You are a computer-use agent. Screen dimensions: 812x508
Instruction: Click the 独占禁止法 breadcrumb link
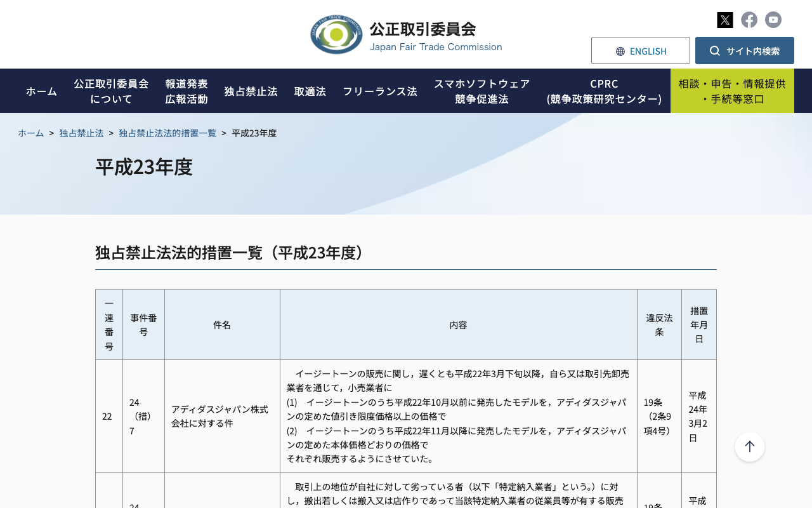point(81,133)
